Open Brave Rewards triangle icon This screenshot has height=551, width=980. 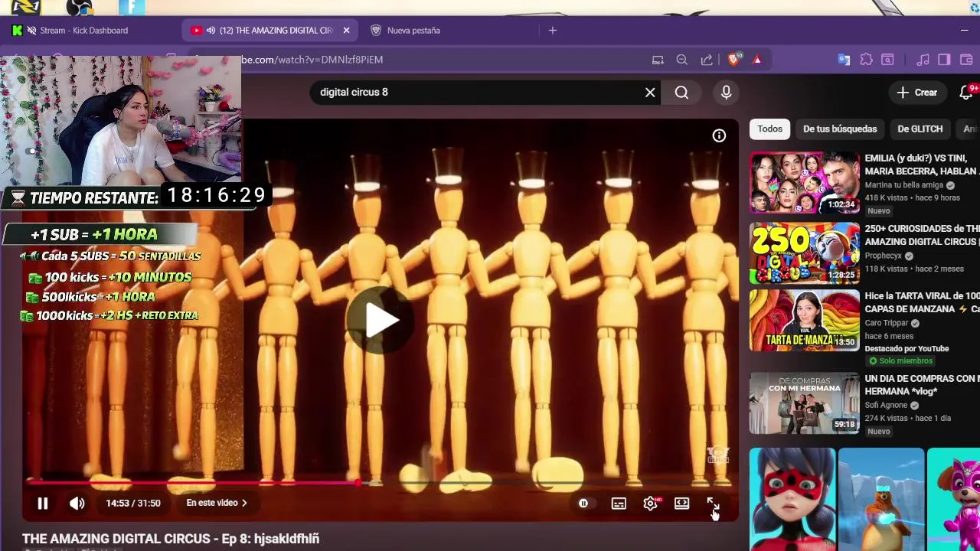pos(757,60)
